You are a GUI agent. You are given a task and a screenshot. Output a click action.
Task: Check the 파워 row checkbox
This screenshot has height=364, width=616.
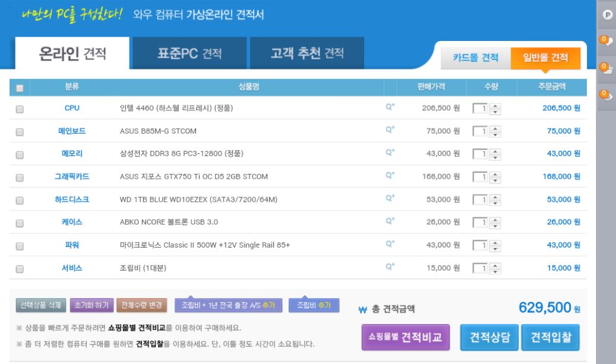click(x=20, y=246)
